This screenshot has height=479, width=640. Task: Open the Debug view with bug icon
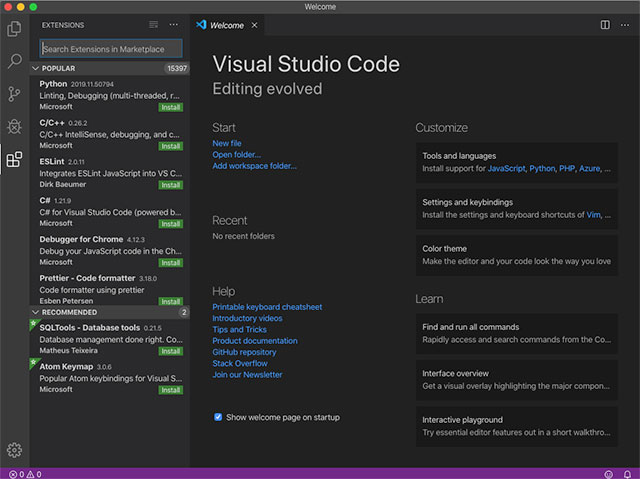tap(14, 126)
